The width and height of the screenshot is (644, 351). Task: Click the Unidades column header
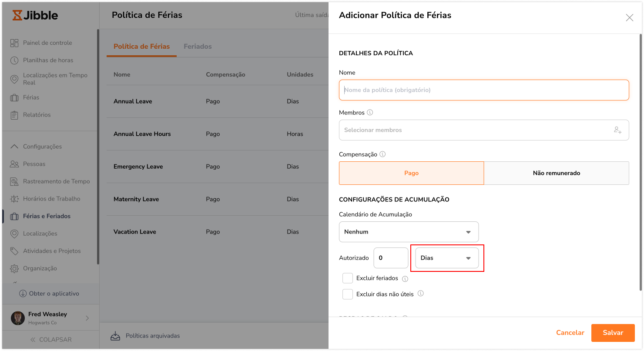pos(300,75)
